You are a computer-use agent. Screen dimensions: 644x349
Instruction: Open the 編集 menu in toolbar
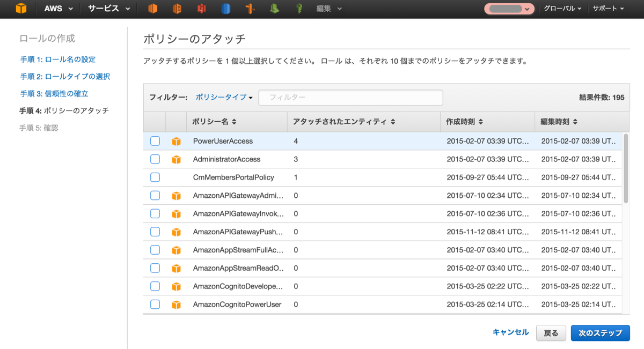tap(327, 9)
